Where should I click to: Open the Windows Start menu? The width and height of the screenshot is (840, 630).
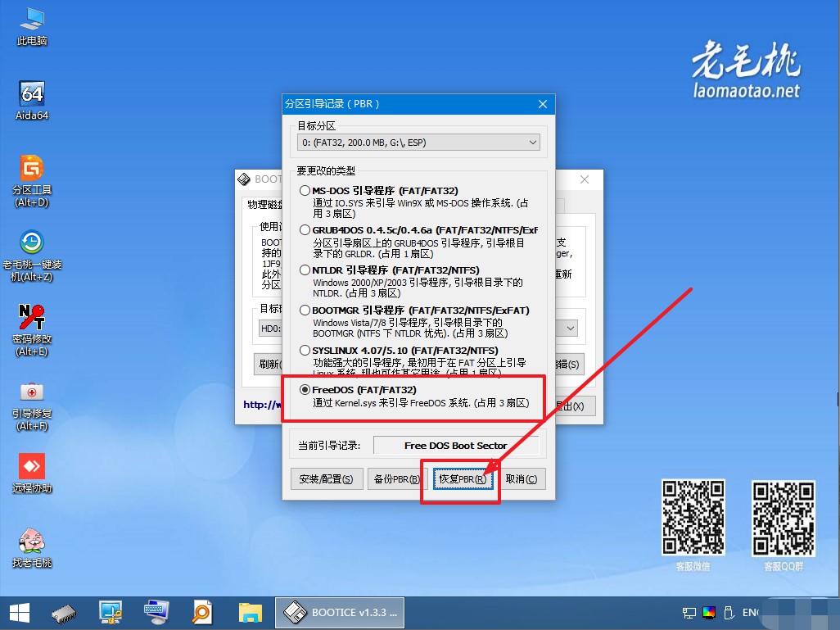[x=20, y=613]
